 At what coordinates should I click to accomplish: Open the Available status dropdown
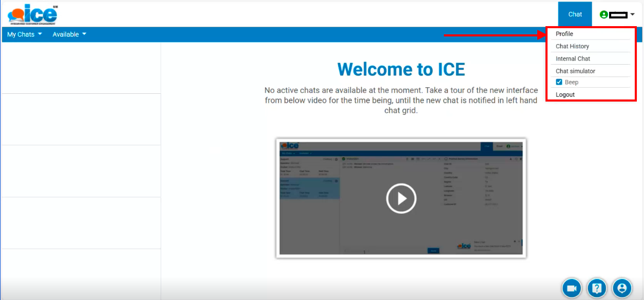(x=69, y=34)
